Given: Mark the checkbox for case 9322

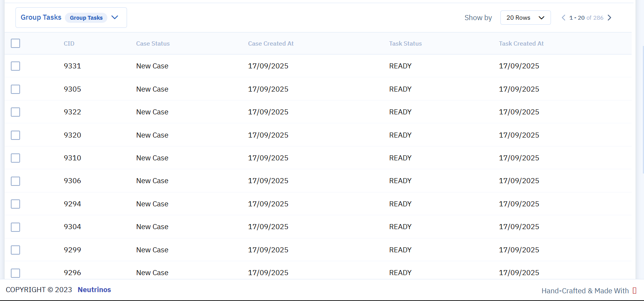Looking at the screenshot, I should click(15, 112).
